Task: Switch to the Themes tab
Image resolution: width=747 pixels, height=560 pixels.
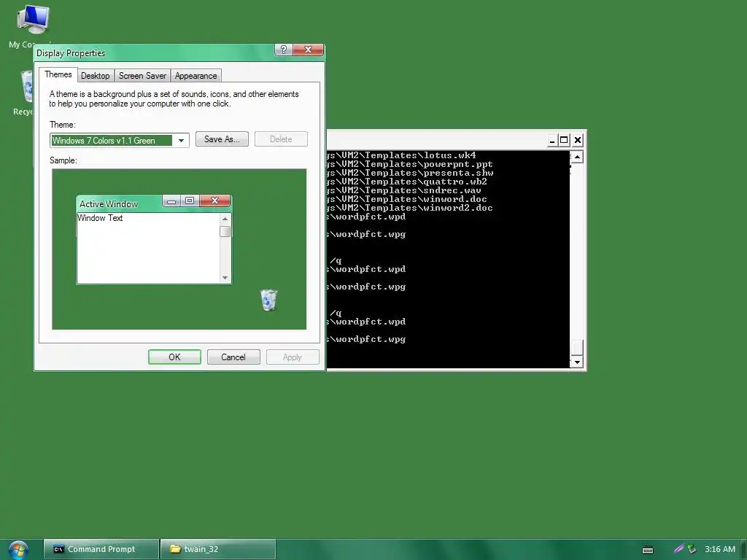Action: point(58,74)
